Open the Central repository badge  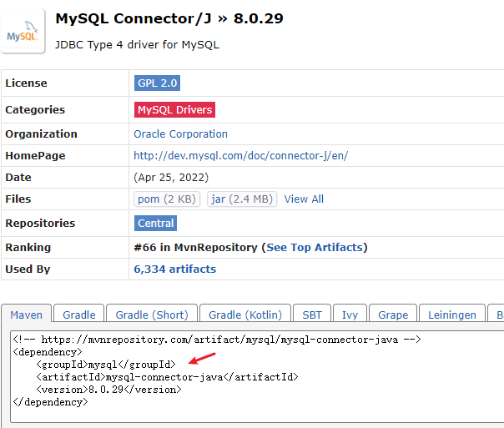coord(155,224)
